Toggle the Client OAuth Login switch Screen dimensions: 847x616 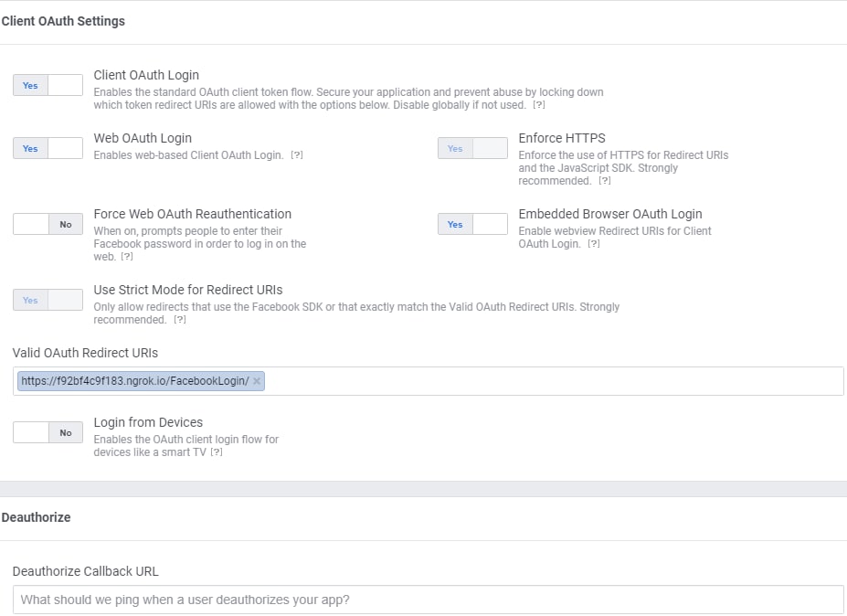[48, 85]
